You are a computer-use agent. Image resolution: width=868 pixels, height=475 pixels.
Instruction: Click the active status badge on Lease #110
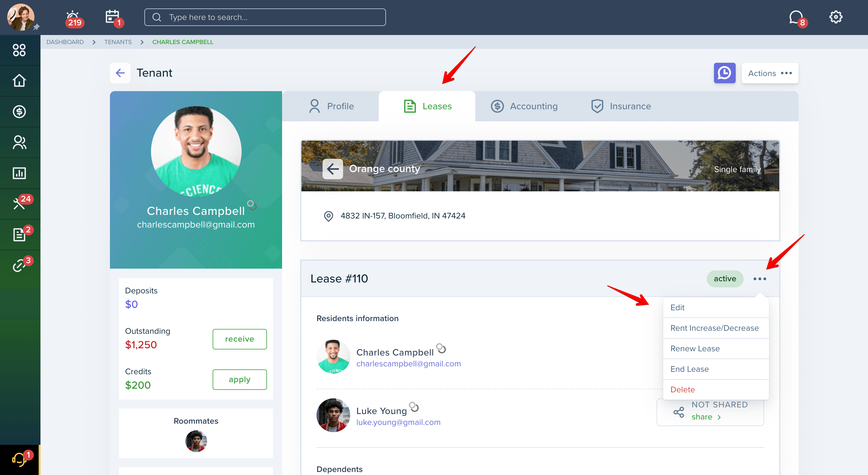pyautogui.click(x=725, y=279)
